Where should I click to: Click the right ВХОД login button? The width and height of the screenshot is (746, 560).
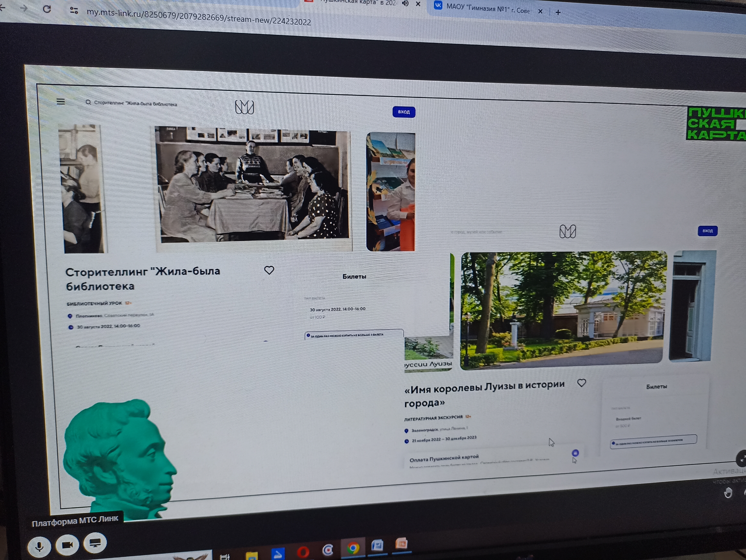(x=707, y=231)
